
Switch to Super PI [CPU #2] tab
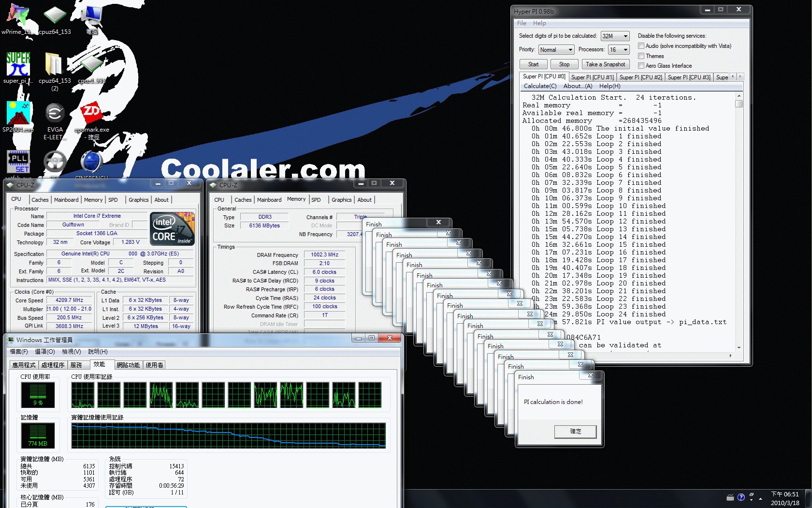tap(640, 77)
